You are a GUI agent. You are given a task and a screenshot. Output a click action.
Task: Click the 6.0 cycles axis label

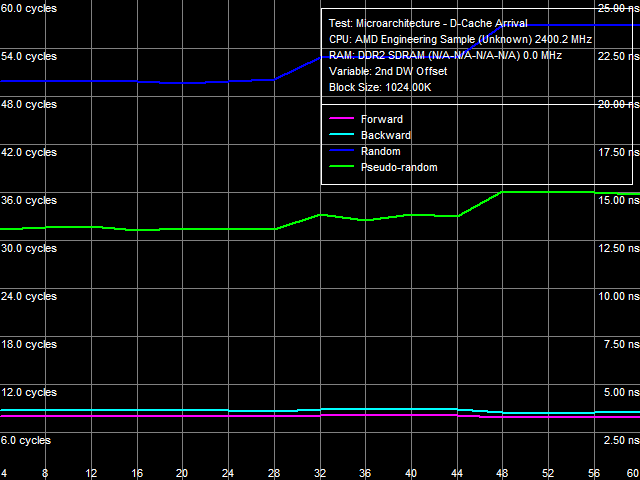click(26, 440)
